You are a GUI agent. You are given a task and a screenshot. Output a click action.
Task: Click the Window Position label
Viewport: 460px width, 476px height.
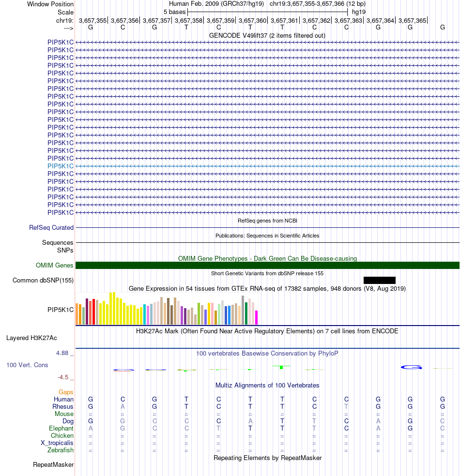pyautogui.click(x=50, y=4)
